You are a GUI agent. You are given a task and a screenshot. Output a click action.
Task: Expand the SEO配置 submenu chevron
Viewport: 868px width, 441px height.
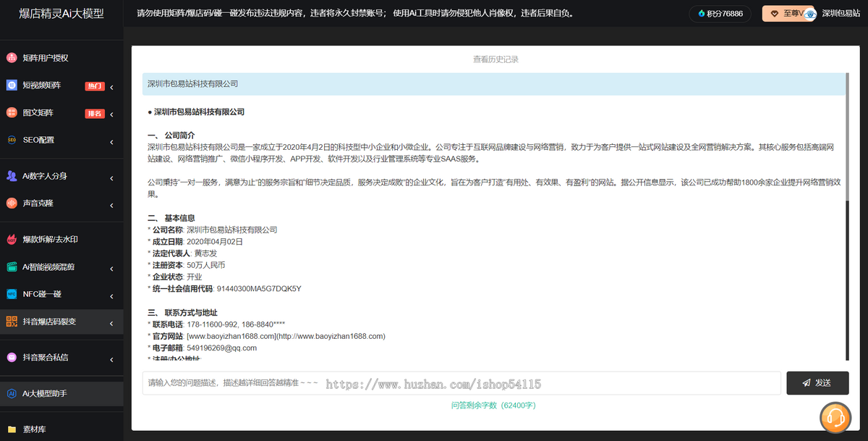click(x=112, y=141)
